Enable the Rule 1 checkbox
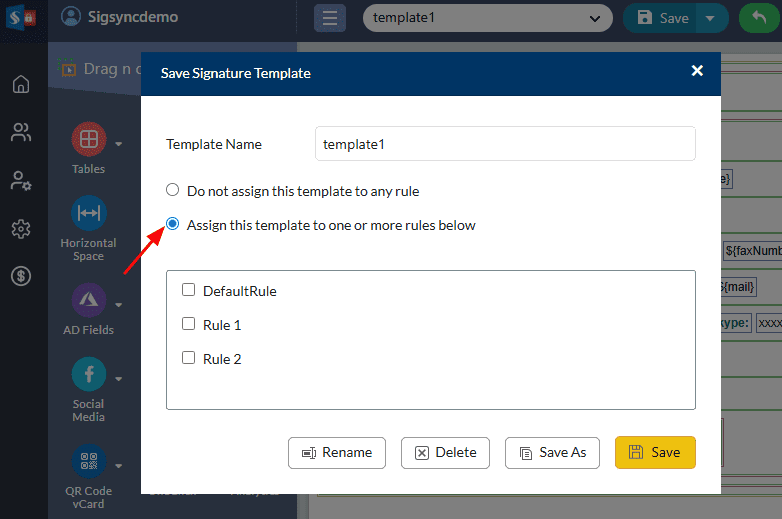 click(188, 324)
